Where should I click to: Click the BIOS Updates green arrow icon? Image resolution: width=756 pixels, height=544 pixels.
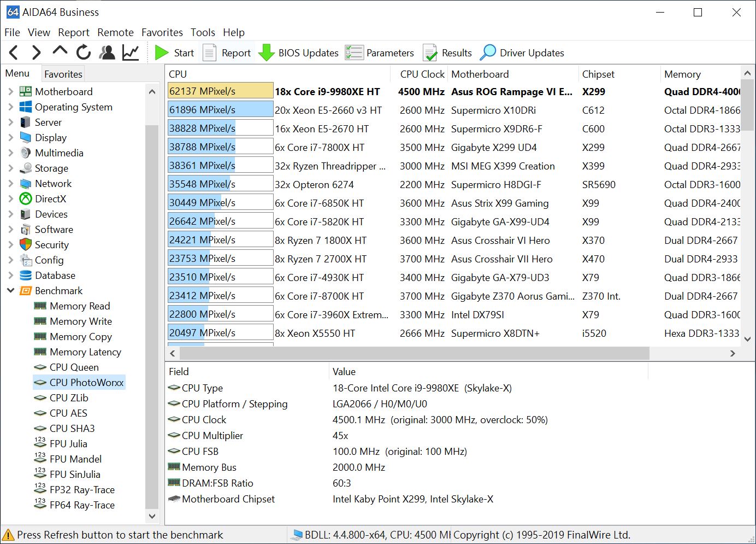266,52
